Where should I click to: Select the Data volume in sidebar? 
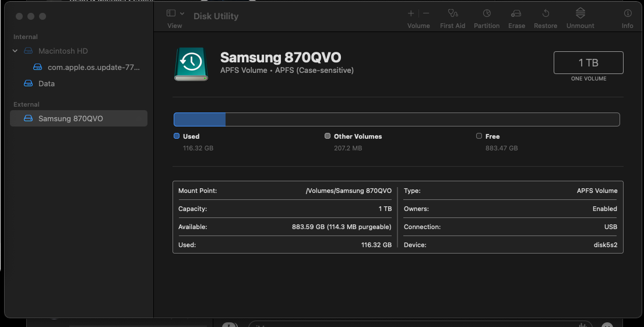coord(47,83)
